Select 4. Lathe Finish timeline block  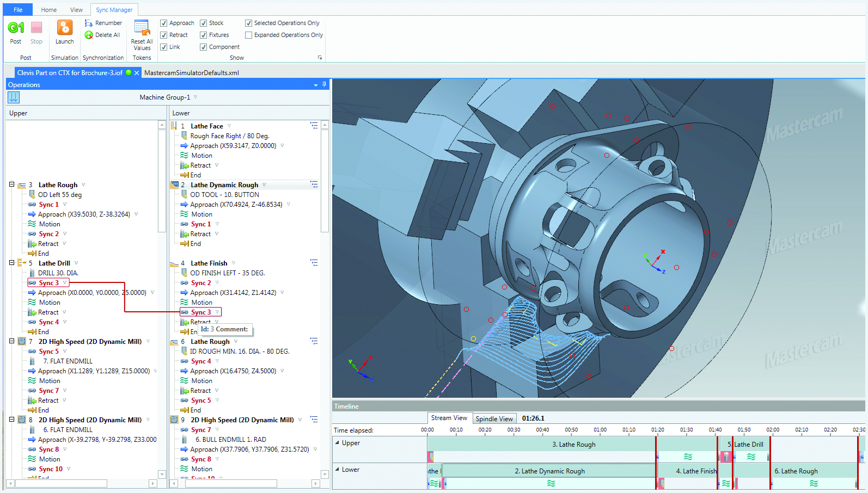(x=688, y=471)
